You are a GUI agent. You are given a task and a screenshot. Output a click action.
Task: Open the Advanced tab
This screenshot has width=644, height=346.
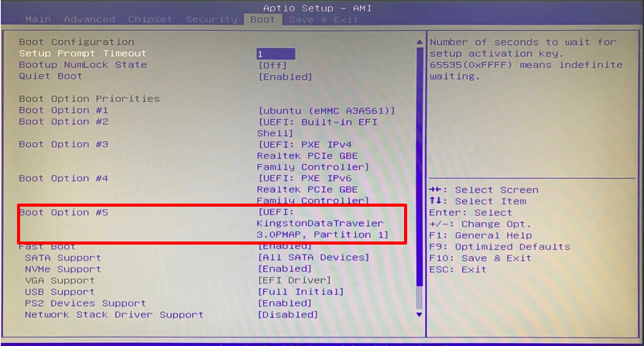click(x=89, y=19)
